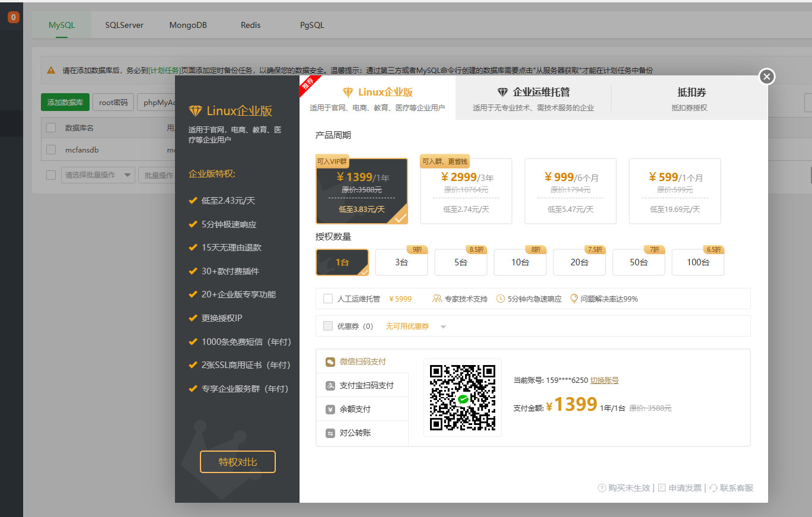Screen dimensions: 812x517
Task: Click the headset icon beside 联系客服
Action: click(714, 488)
